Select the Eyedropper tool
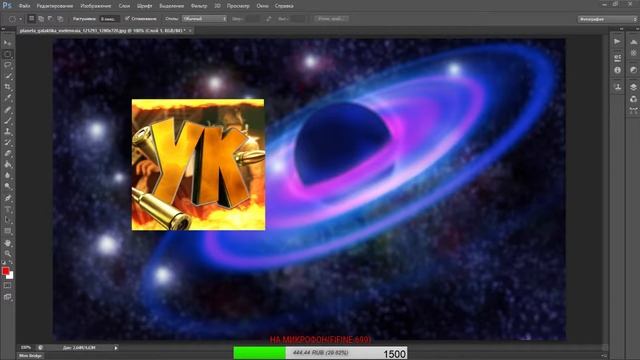This screenshot has height=360, width=640. point(7,98)
